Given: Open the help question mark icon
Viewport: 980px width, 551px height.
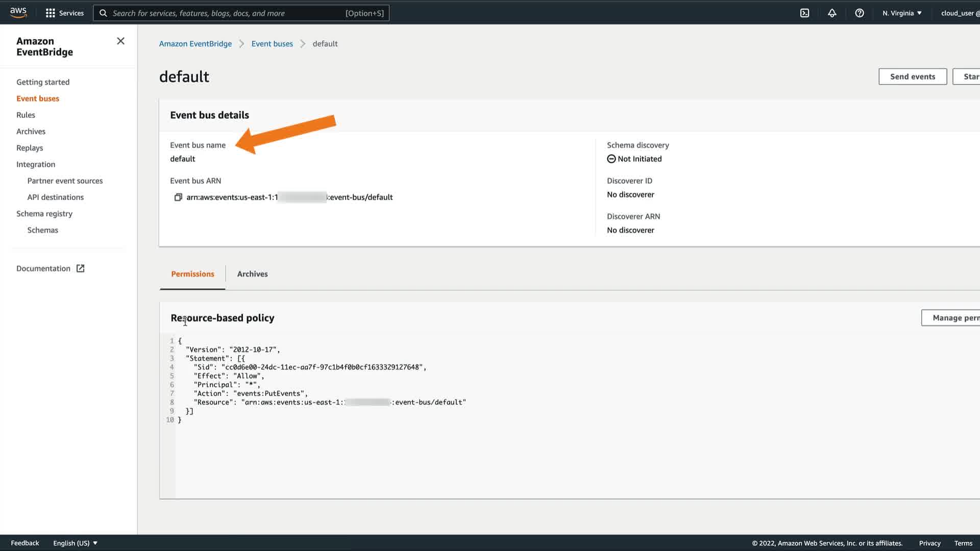Looking at the screenshot, I should [860, 13].
